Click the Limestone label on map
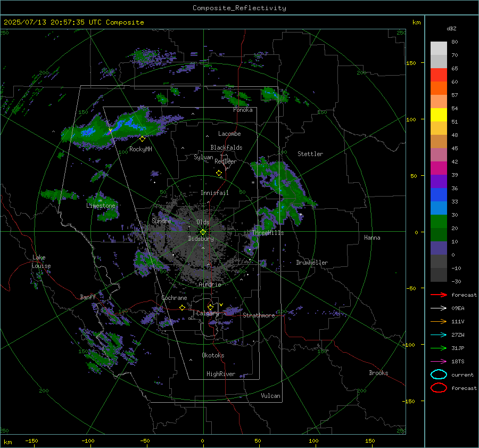 pos(101,206)
